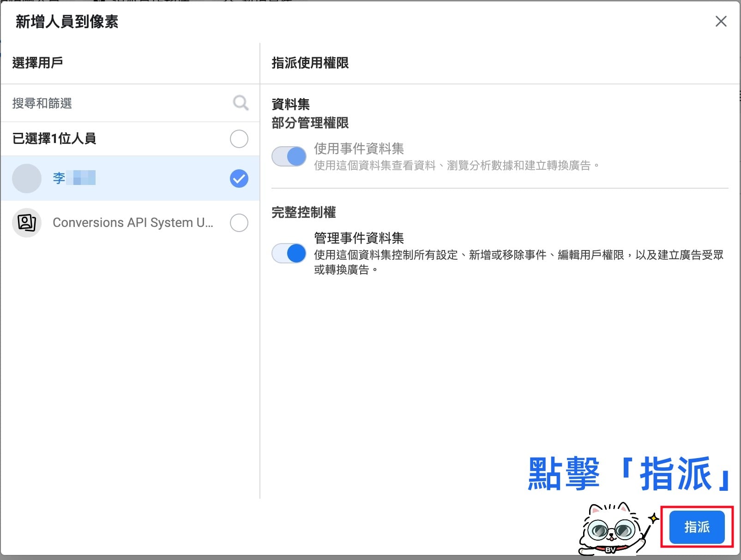Close the 新增人員到像素 dialog
741x560 pixels.
[721, 21]
